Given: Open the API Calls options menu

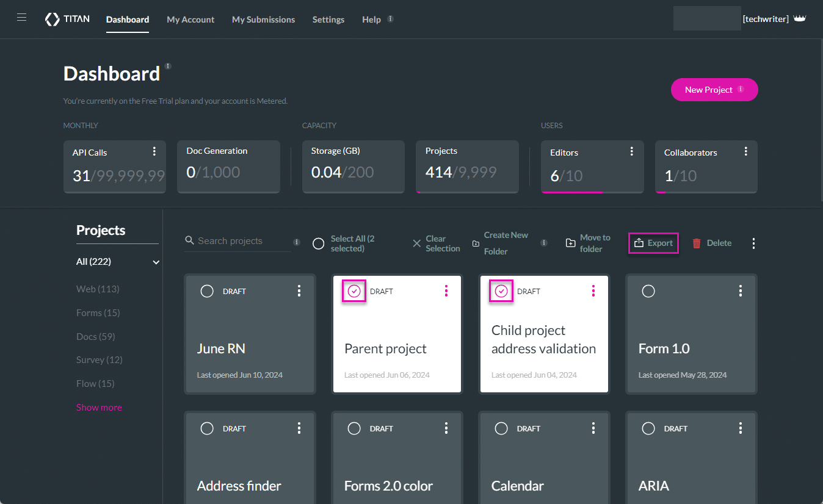Looking at the screenshot, I should point(154,151).
